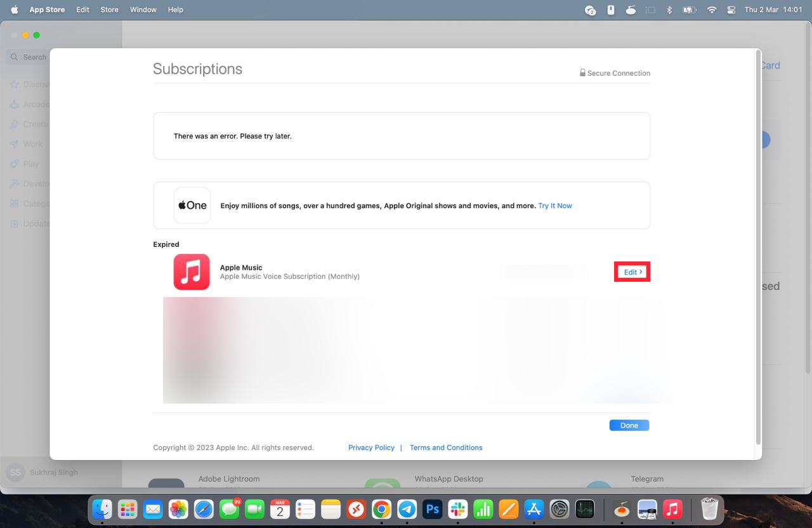Open the Calendar app showing March 2
Image resolution: width=812 pixels, height=528 pixels.
point(280,509)
